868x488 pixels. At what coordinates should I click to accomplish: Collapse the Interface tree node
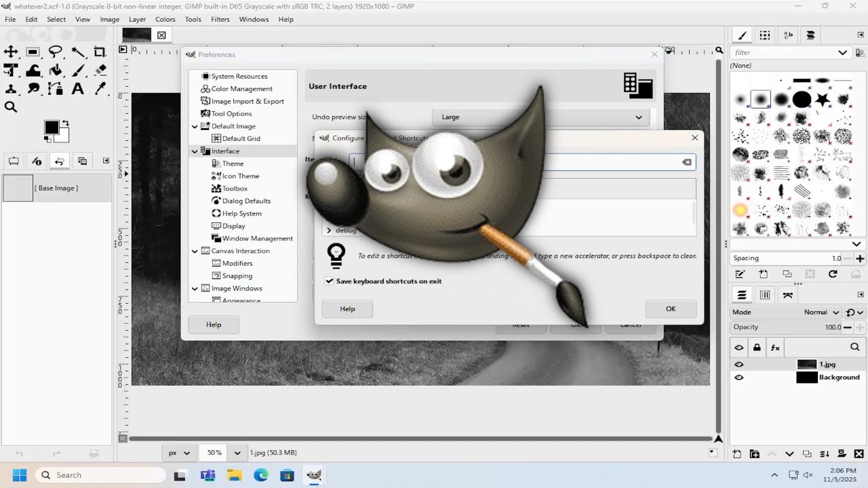[195, 151]
